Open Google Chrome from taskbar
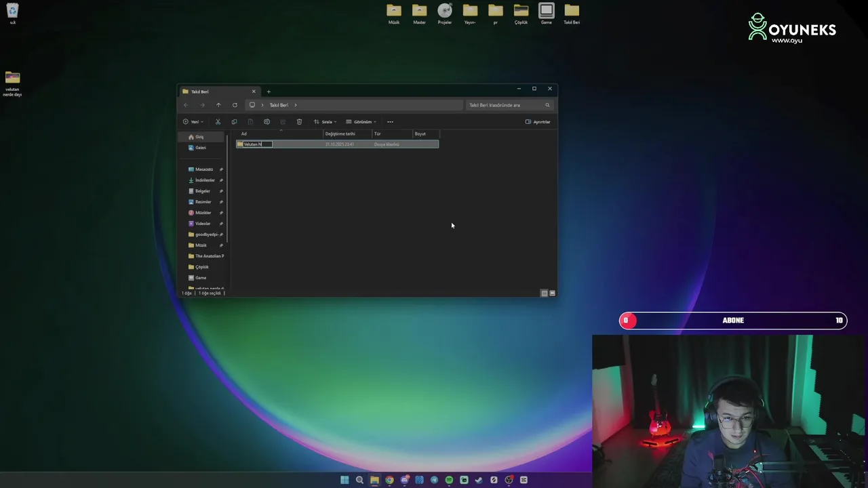The image size is (868, 488). pyautogui.click(x=389, y=480)
